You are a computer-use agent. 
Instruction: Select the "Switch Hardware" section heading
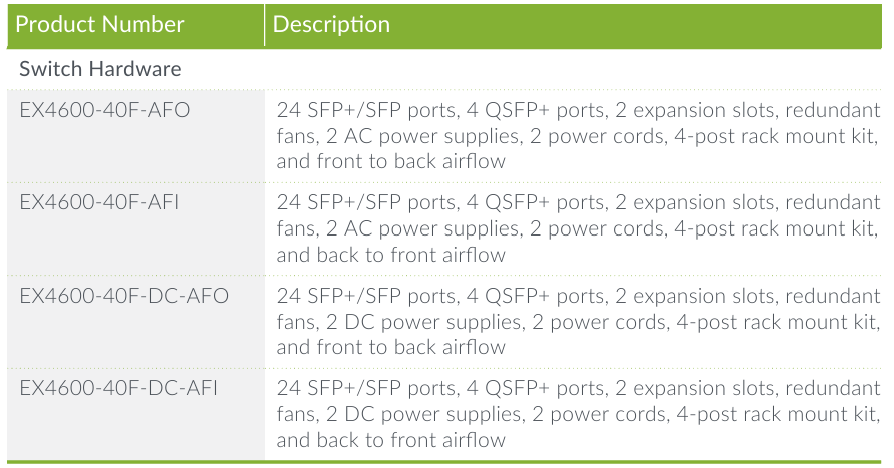pyautogui.click(x=100, y=70)
